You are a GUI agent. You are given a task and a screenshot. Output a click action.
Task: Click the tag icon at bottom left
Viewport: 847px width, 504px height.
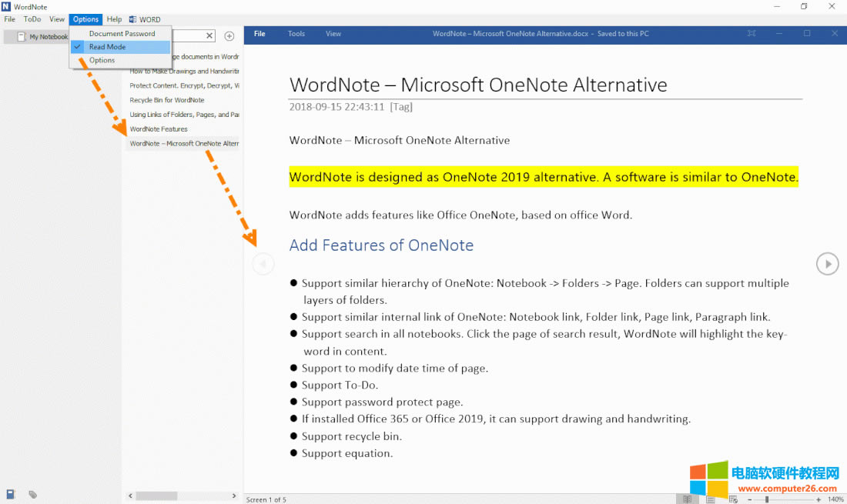click(x=33, y=494)
